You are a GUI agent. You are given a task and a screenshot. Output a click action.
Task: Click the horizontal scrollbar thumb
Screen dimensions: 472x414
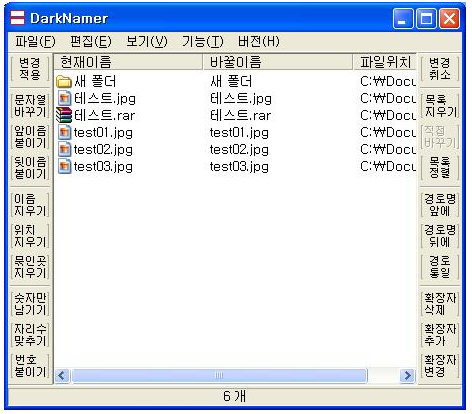coord(219,376)
